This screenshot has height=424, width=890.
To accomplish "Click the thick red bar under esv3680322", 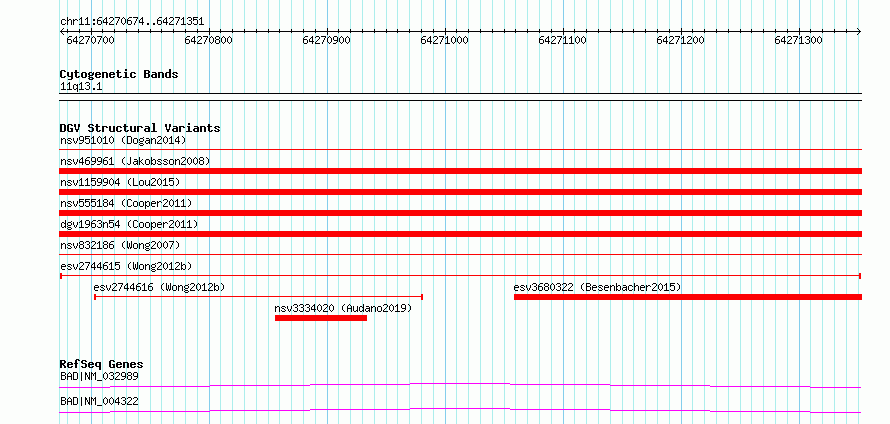I will click(x=688, y=297).
